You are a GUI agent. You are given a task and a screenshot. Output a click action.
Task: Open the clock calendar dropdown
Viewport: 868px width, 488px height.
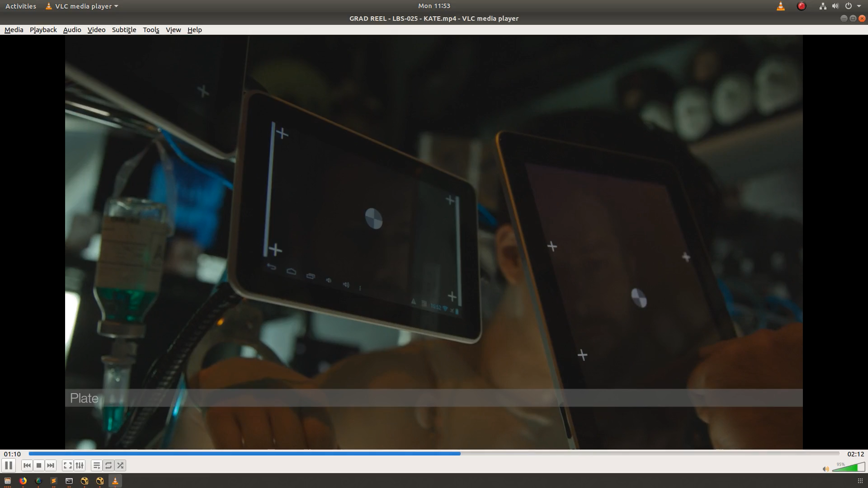point(434,6)
